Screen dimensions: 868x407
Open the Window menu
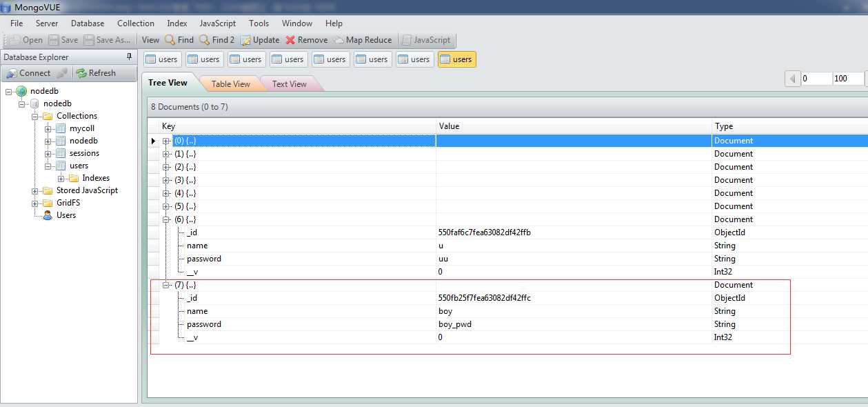(297, 23)
